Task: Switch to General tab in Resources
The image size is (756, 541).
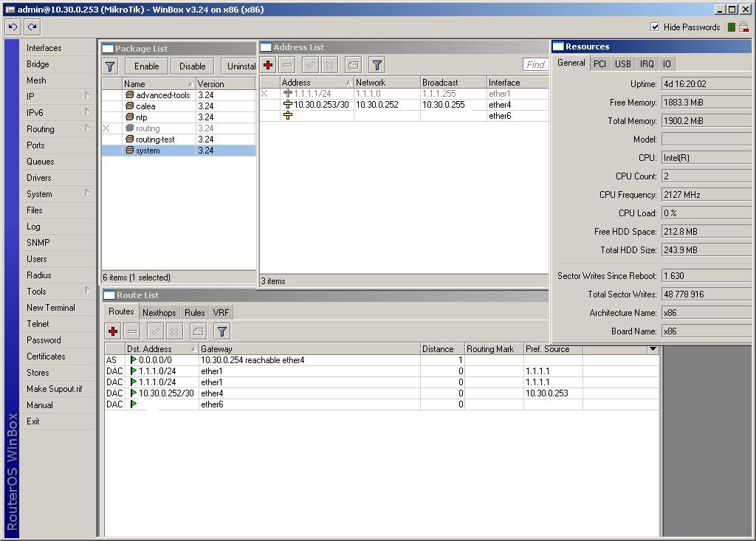Action: (x=571, y=63)
